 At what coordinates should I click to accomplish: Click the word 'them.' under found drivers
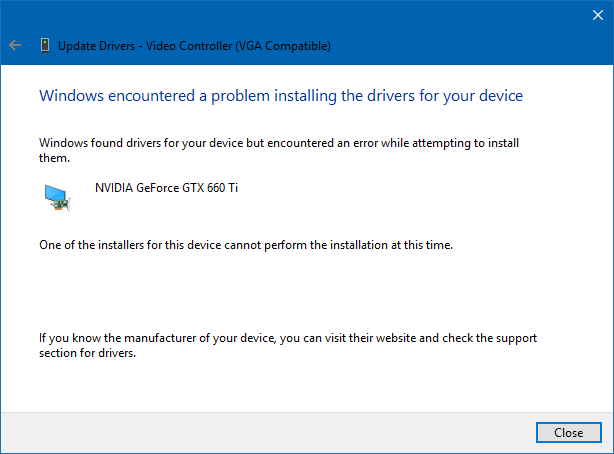(54, 158)
